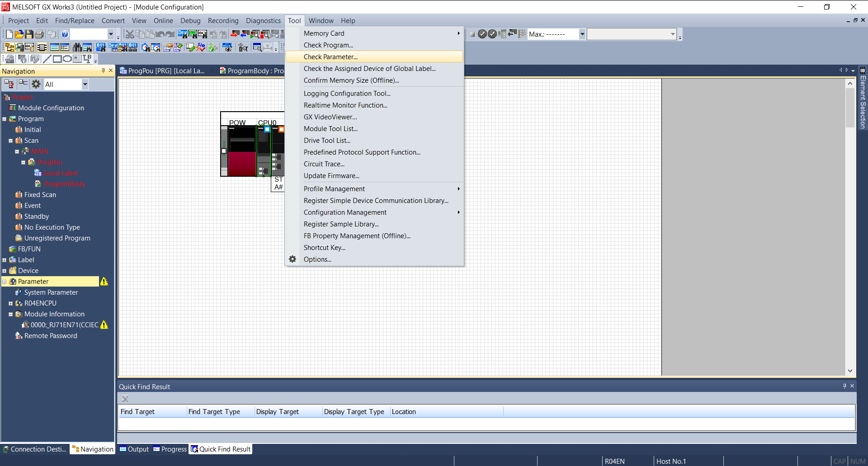Select Update Firmware... menu entry
The width and height of the screenshot is (868, 466).
tap(374, 176)
